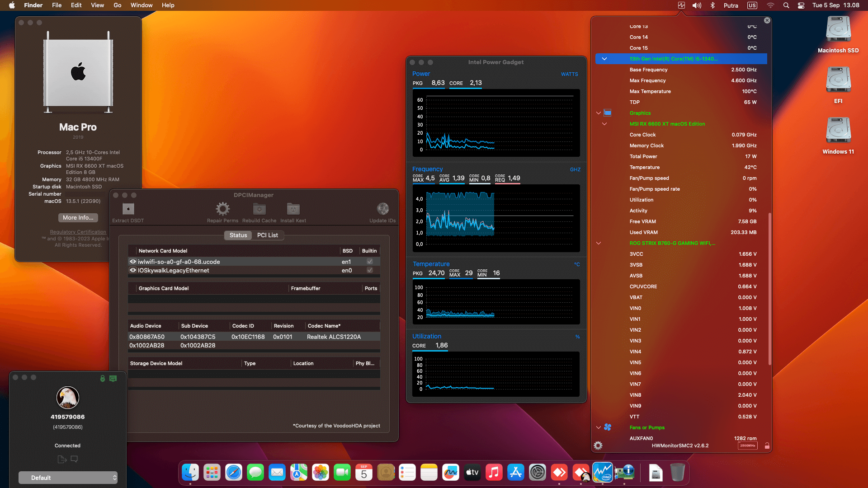This screenshot has width=868, height=488.
Task: Switch to the PCI List tab
Action: tap(267, 235)
